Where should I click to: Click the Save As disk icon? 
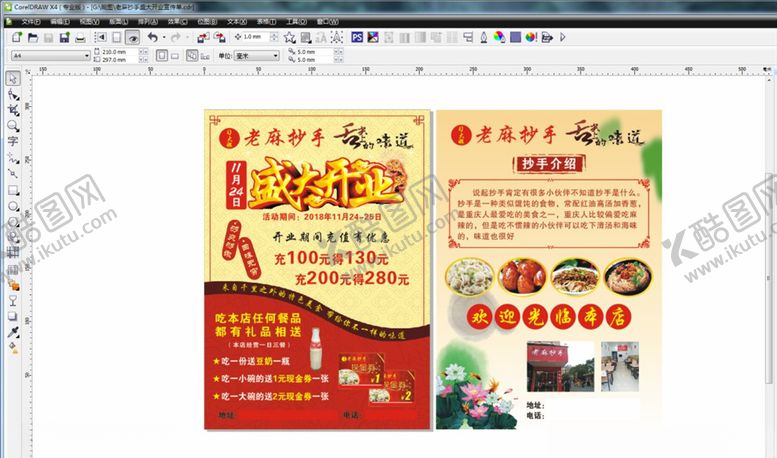[64, 38]
